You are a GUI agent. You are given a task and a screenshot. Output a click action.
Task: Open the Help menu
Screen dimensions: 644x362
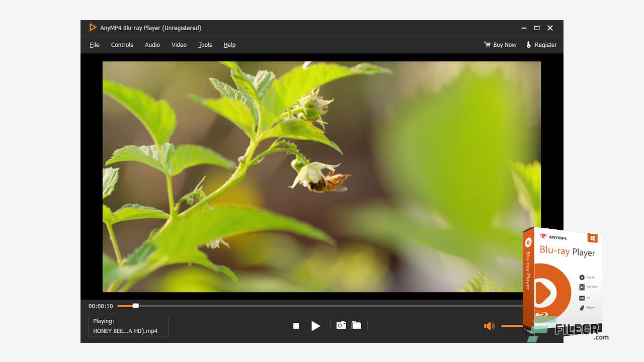[229, 45]
